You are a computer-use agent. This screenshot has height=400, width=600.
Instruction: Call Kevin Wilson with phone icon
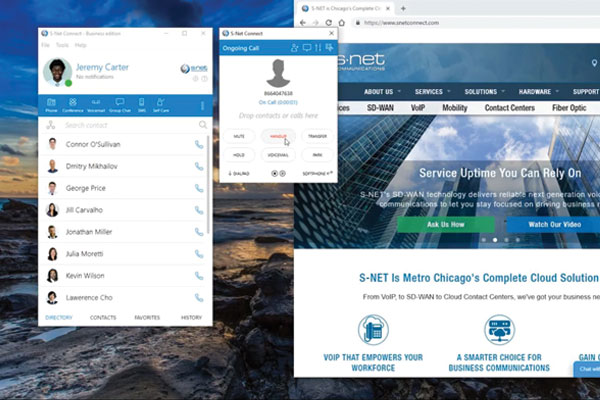[199, 276]
